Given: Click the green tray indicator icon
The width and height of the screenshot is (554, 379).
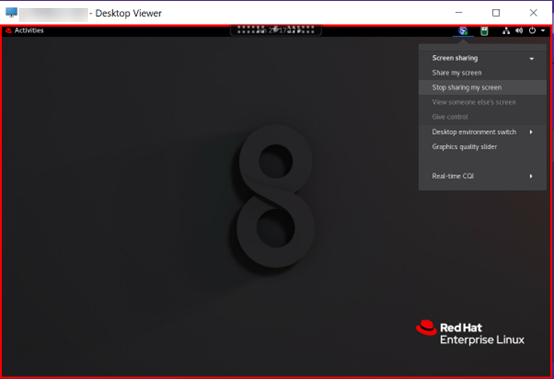Looking at the screenshot, I should pyautogui.click(x=484, y=31).
